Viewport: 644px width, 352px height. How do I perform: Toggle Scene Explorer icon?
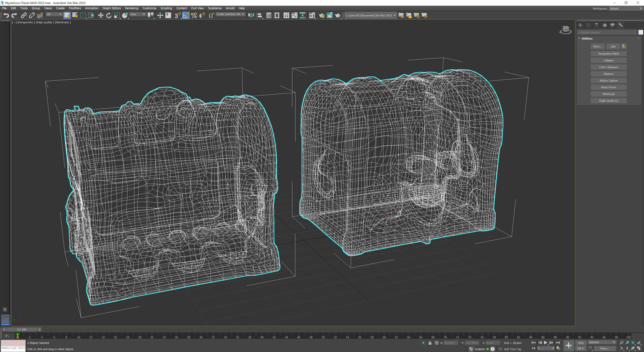pyautogui.click(x=269, y=15)
